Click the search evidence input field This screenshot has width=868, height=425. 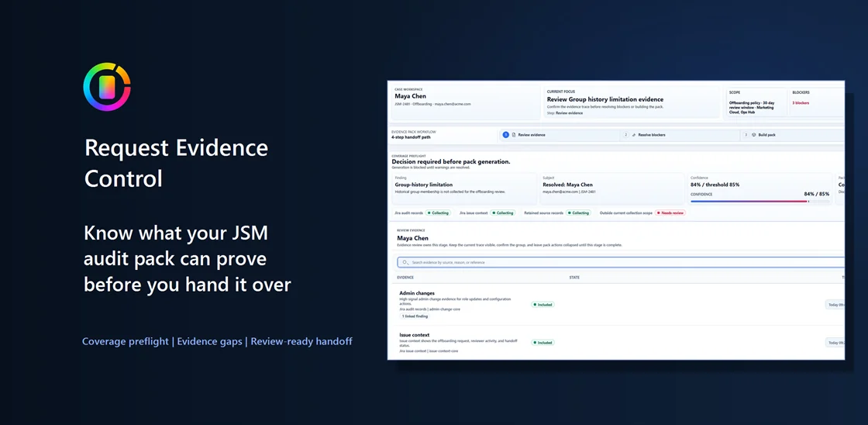point(621,262)
